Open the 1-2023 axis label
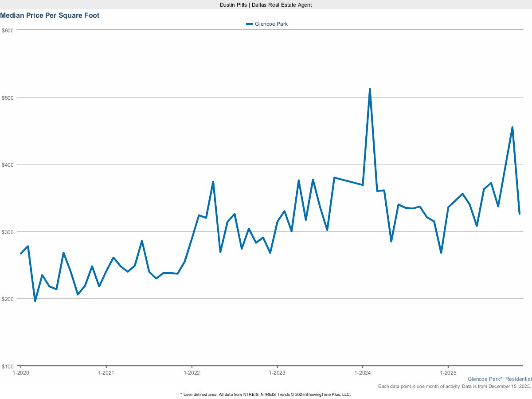This screenshot has width=532, height=399. point(278,373)
